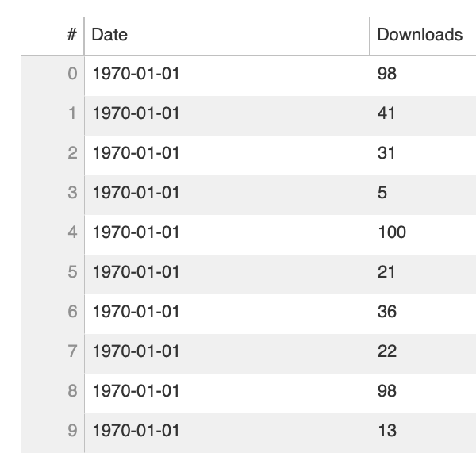Select row index 5
The image size is (476, 476).
(72, 272)
